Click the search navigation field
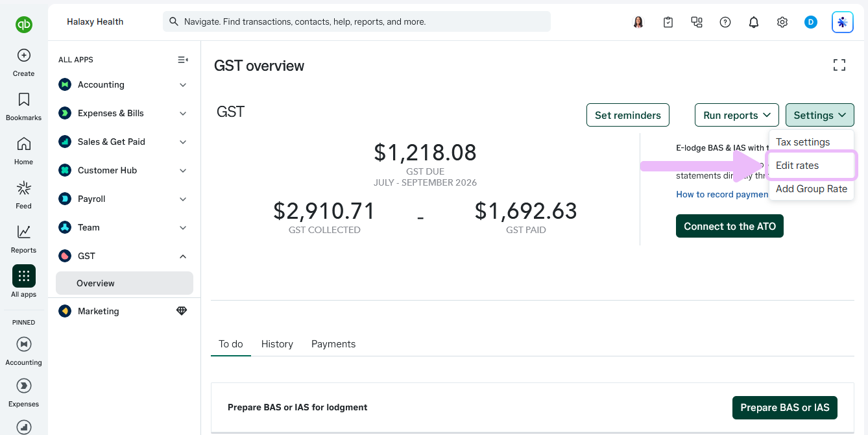 click(357, 21)
